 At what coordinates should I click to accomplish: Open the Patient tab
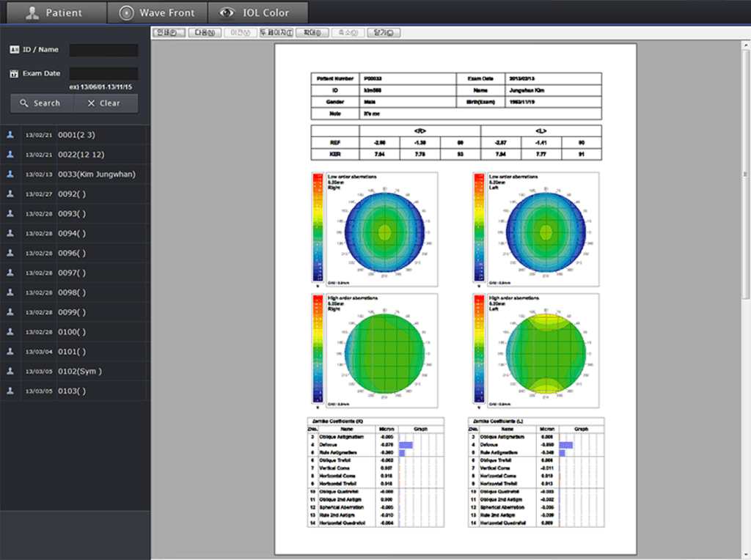point(56,12)
